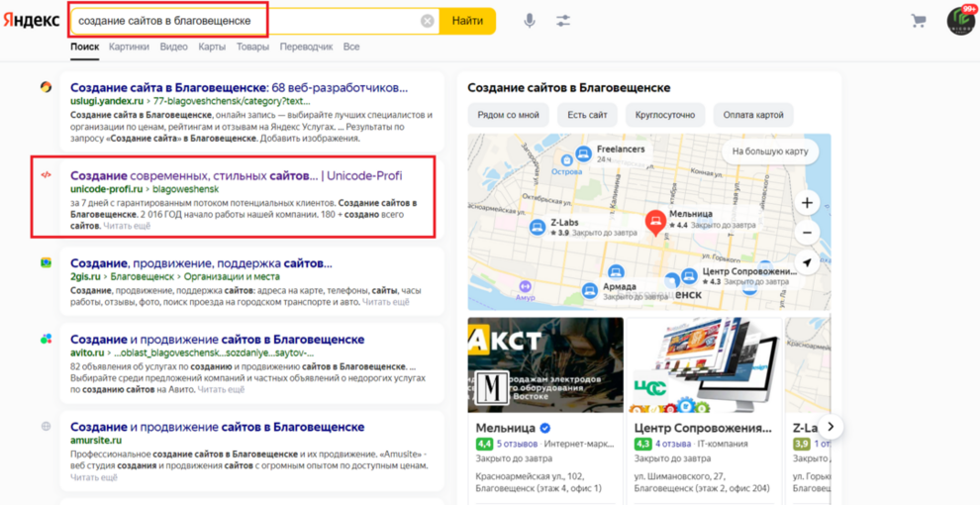980x505 pixels.
Task: Toggle the Оплата картой filter
Action: [x=753, y=115]
